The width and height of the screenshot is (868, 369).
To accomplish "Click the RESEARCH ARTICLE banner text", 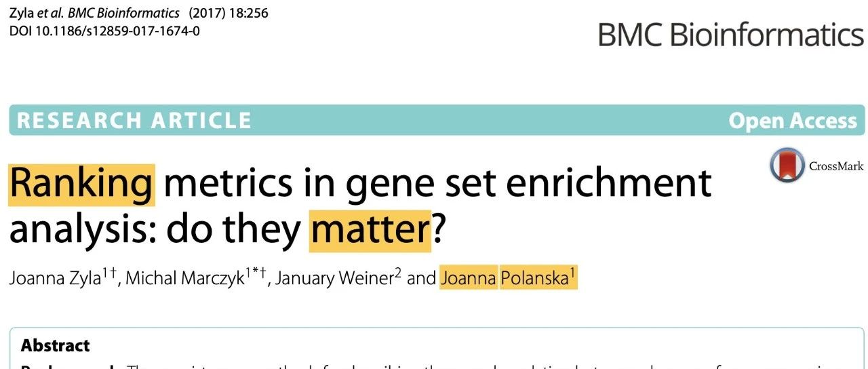I will (x=134, y=121).
